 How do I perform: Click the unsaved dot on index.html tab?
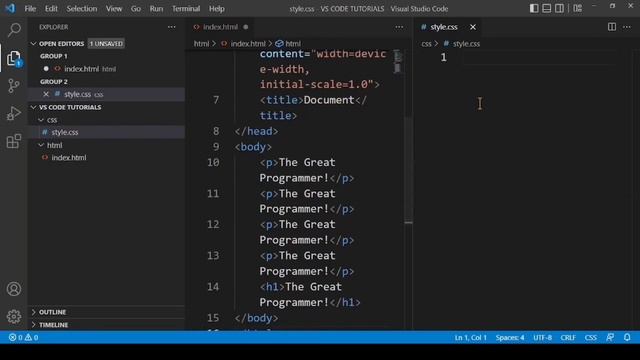click(246, 27)
